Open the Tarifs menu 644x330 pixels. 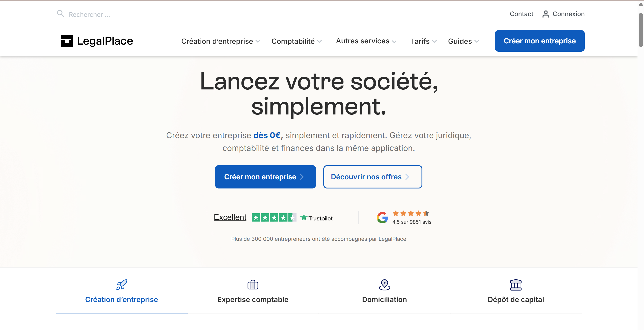pyautogui.click(x=424, y=41)
